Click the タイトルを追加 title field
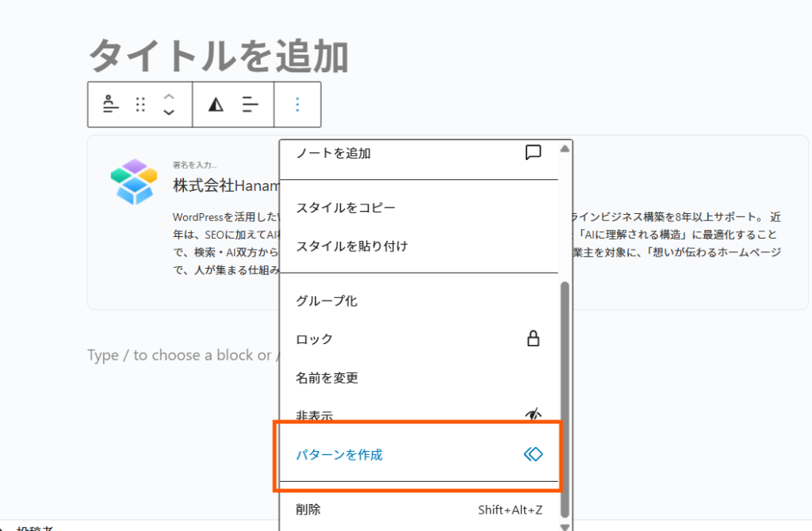The height and width of the screenshot is (531, 812). (218, 56)
